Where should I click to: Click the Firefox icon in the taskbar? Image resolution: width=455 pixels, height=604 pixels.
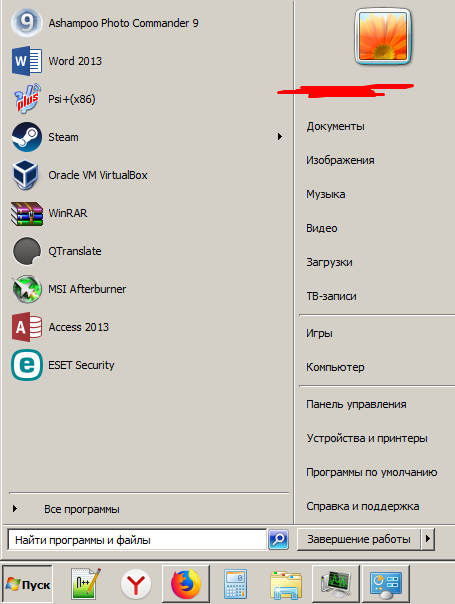pos(186,584)
